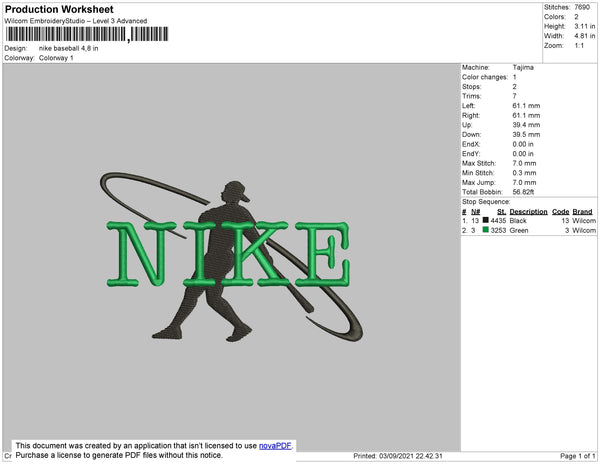Image resolution: width=600 pixels, height=464 pixels.
Task: Click the 'Stop Sequence:' heading
Action: click(486, 202)
